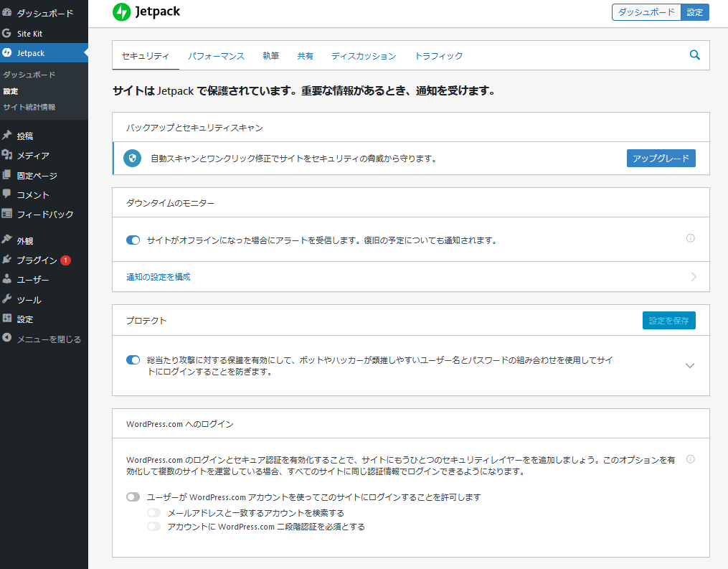Screen dimensions: 728x569
Task: Enable WordPress.com account login toggle
Action: [x=133, y=497]
